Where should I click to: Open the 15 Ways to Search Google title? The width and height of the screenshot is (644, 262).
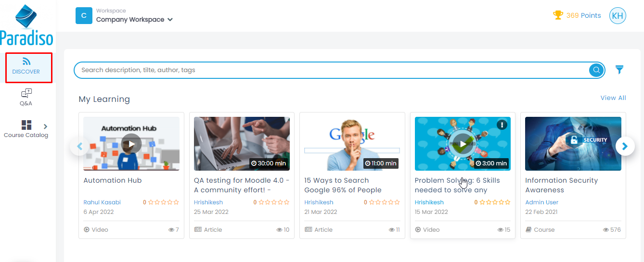342,185
